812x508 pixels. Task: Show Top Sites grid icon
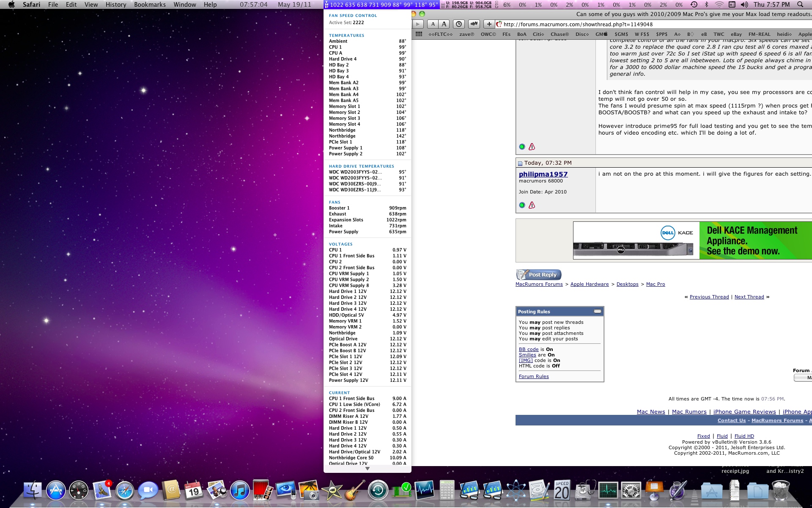pyautogui.click(x=419, y=34)
